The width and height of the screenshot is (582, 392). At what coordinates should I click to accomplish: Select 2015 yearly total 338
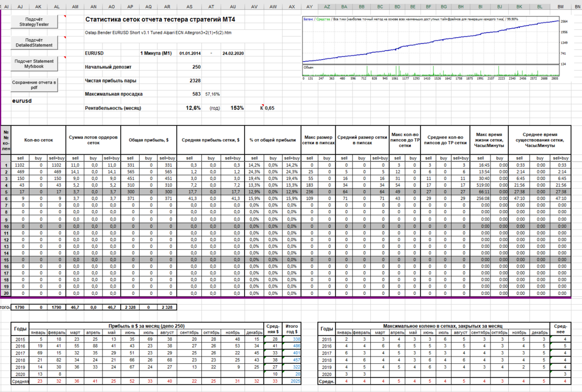pyautogui.click(x=291, y=339)
